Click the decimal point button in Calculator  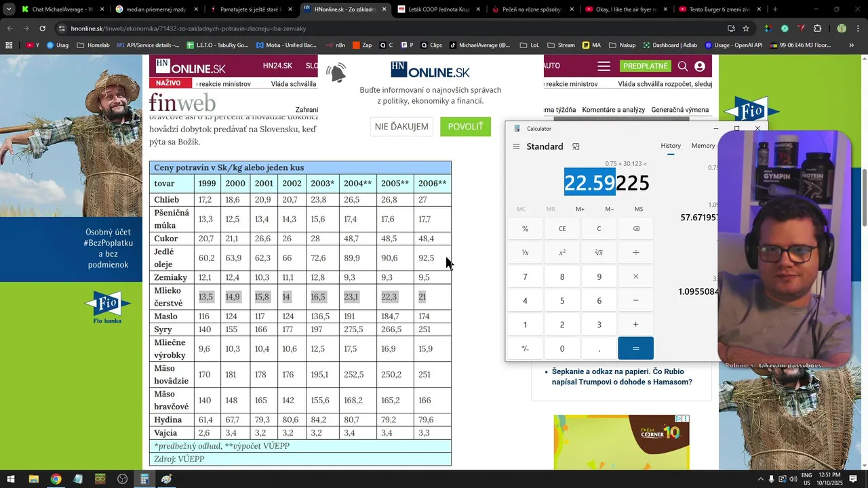coord(599,348)
